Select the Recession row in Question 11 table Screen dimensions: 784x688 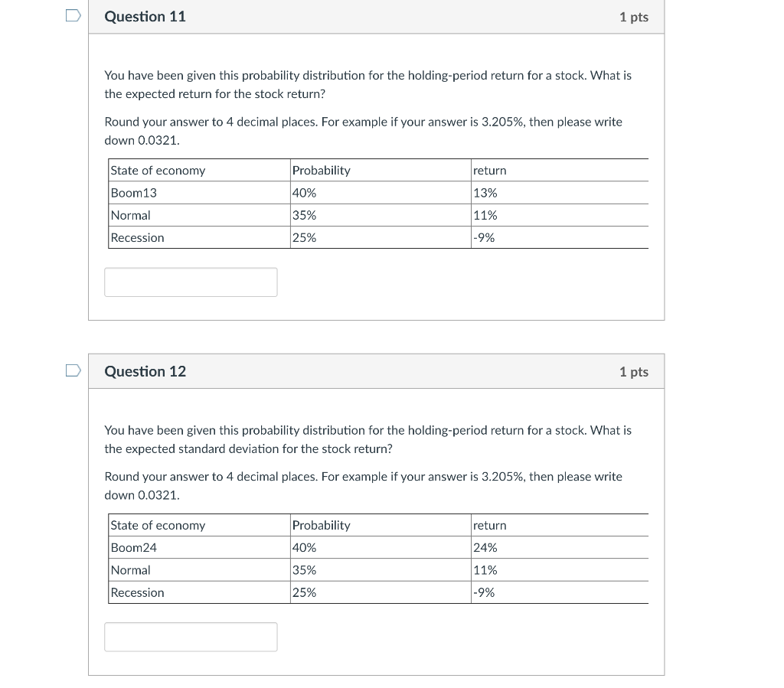[x=138, y=237]
